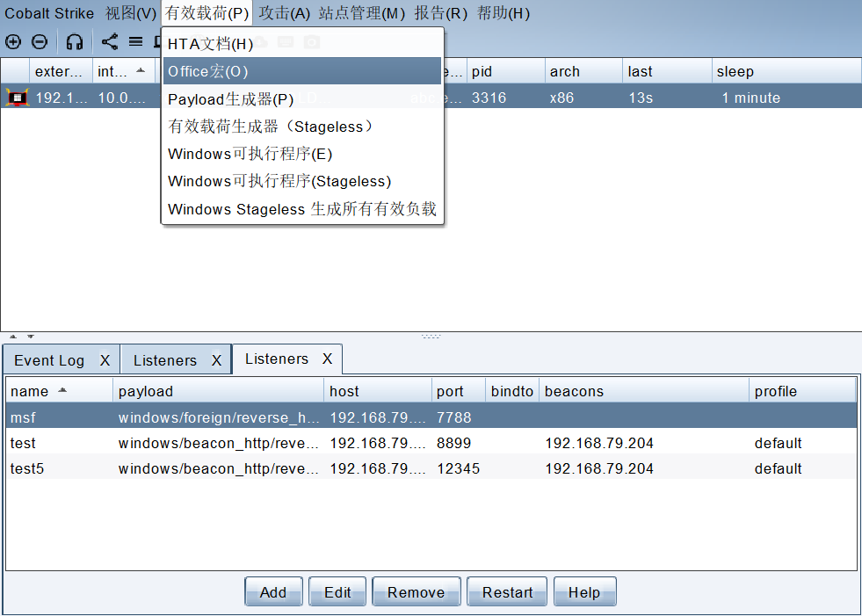Viewport: 862px width, 616px height.
Task: Switch to pivot graph share icon
Action: pyautogui.click(x=110, y=42)
